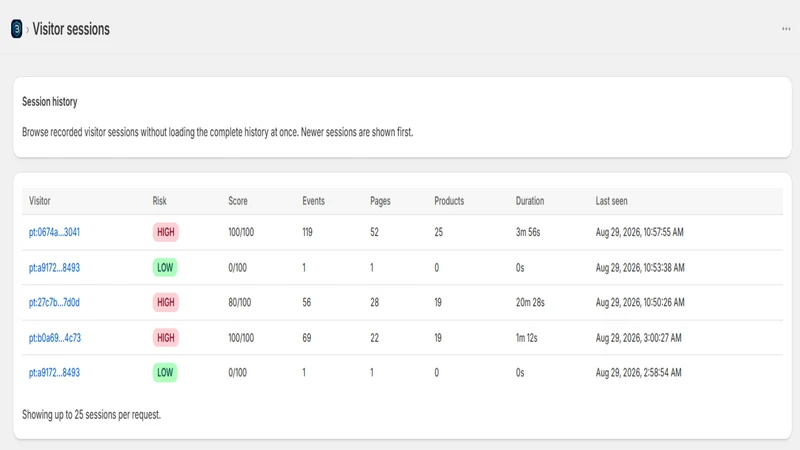Click the Score column header
The height and width of the screenshot is (450, 800).
point(238,201)
